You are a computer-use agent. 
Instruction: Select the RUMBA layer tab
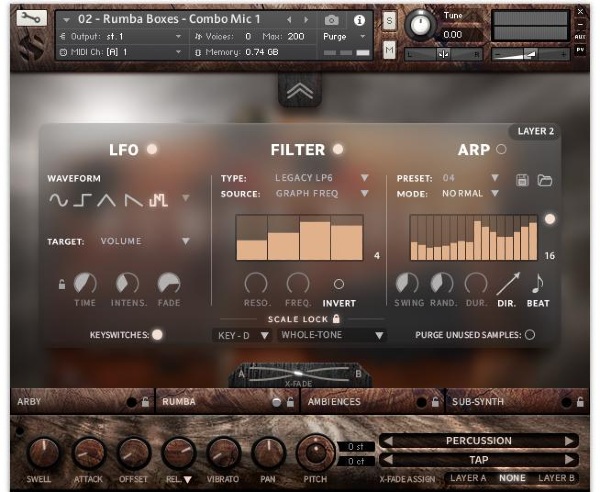[x=227, y=402]
